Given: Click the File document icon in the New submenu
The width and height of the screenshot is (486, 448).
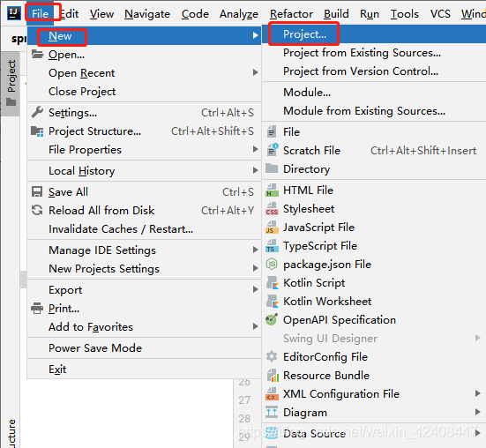Looking at the screenshot, I should [x=272, y=131].
